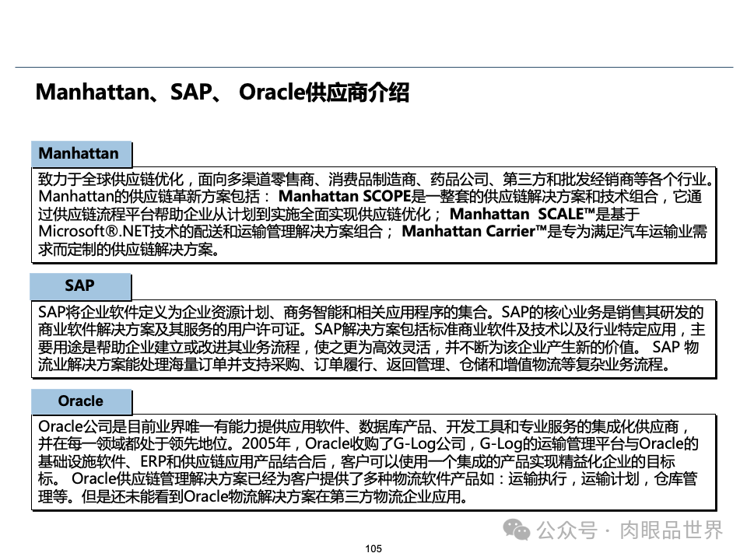
Task: Click the line starting '基础设施软件、ERP和供应链'
Action: click(x=356, y=461)
